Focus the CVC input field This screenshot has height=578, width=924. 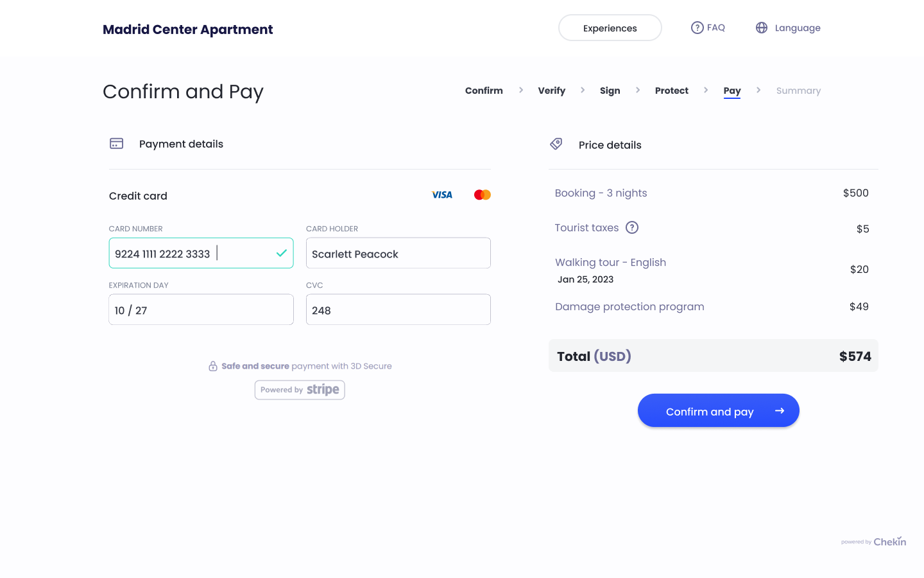(x=398, y=310)
